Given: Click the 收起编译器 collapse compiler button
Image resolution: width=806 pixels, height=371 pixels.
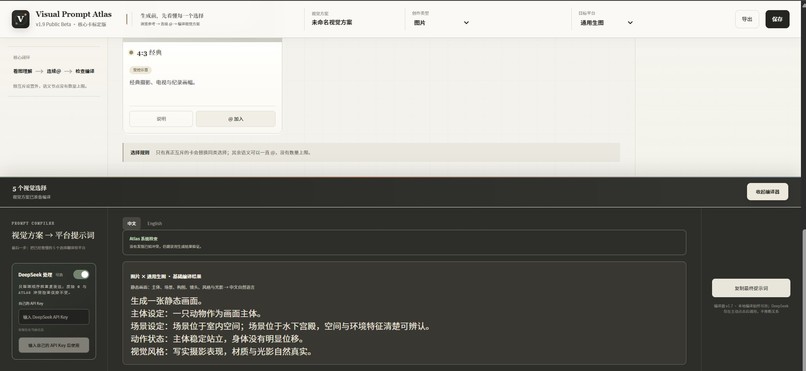Looking at the screenshot, I should pos(767,192).
